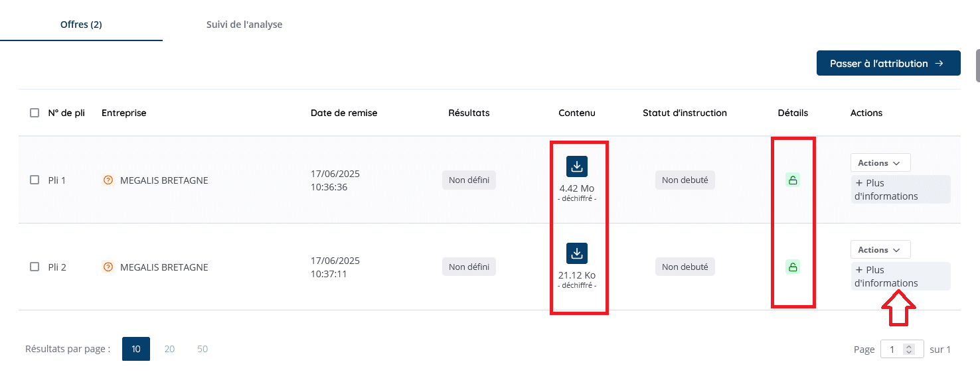The width and height of the screenshot is (980, 386).
Task: Expand Plus d'informations for Pli 1
Action: (x=900, y=190)
